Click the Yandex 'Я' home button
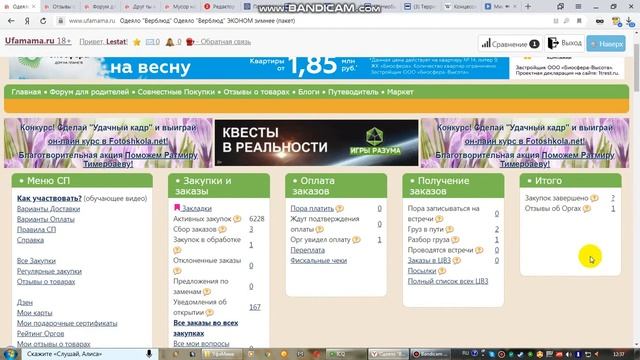 point(27,21)
